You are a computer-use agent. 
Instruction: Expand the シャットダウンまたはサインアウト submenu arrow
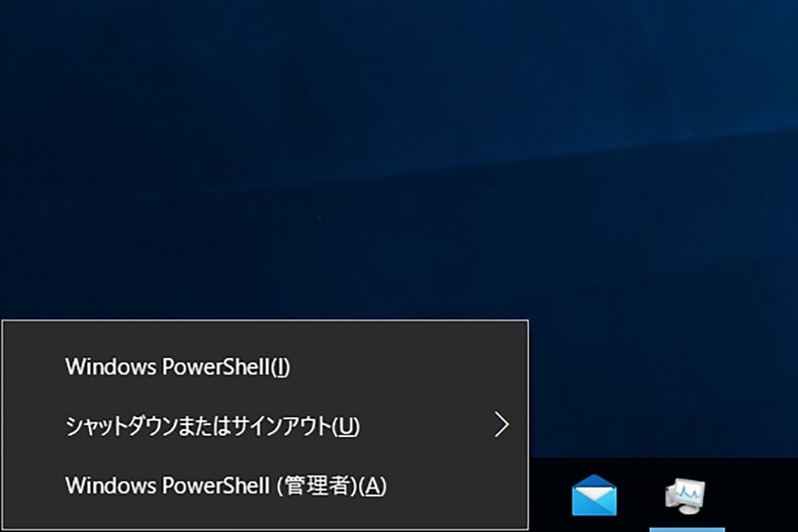tap(501, 424)
